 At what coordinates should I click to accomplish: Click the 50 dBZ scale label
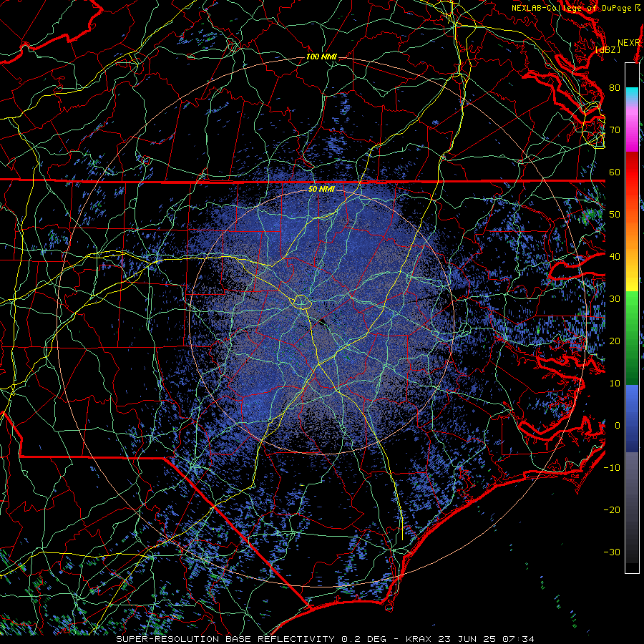click(615, 215)
